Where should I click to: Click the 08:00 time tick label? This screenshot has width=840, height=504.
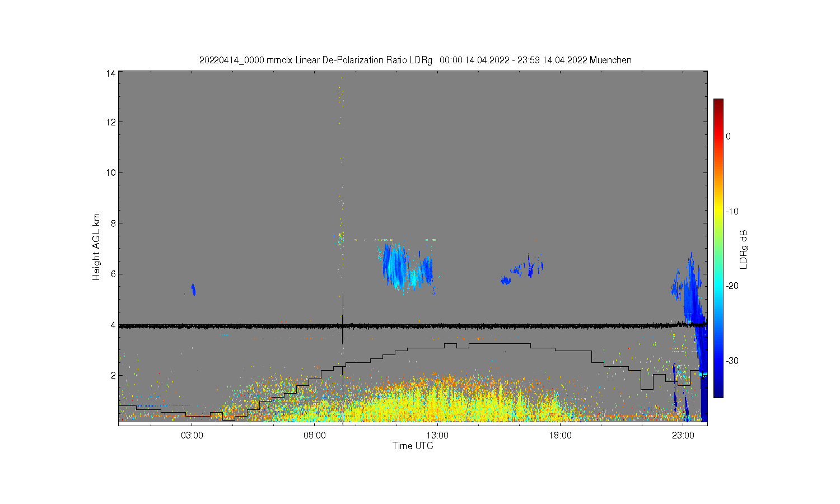315,436
